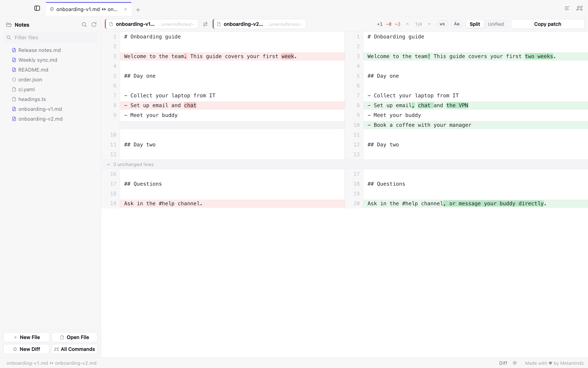Toggle theme sun icon in status bar
This screenshot has height=368, width=588.
[x=515, y=363]
